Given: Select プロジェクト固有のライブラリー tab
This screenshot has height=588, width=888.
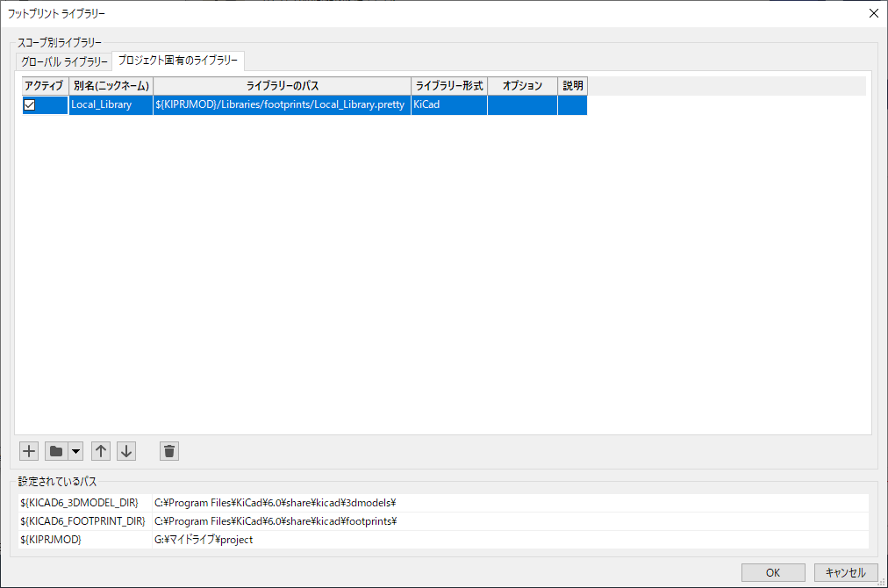Looking at the screenshot, I should click(x=178, y=61).
